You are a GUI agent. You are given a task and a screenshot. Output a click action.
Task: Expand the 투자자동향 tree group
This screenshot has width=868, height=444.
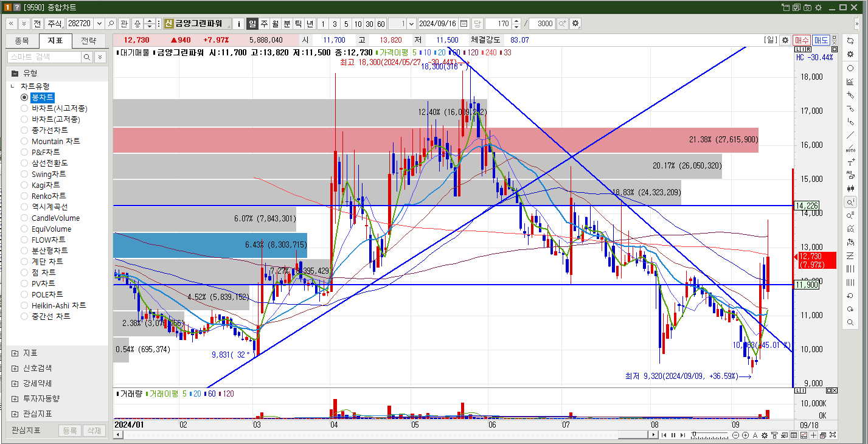click(15, 398)
